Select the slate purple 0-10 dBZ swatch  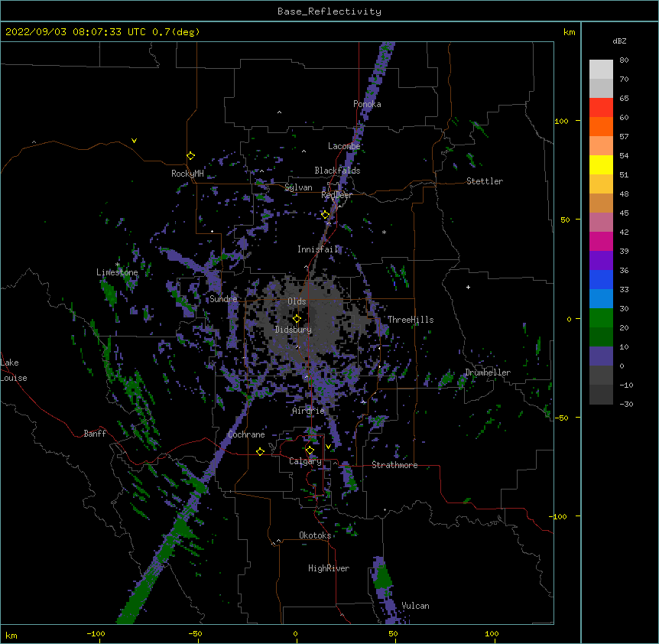point(601,356)
